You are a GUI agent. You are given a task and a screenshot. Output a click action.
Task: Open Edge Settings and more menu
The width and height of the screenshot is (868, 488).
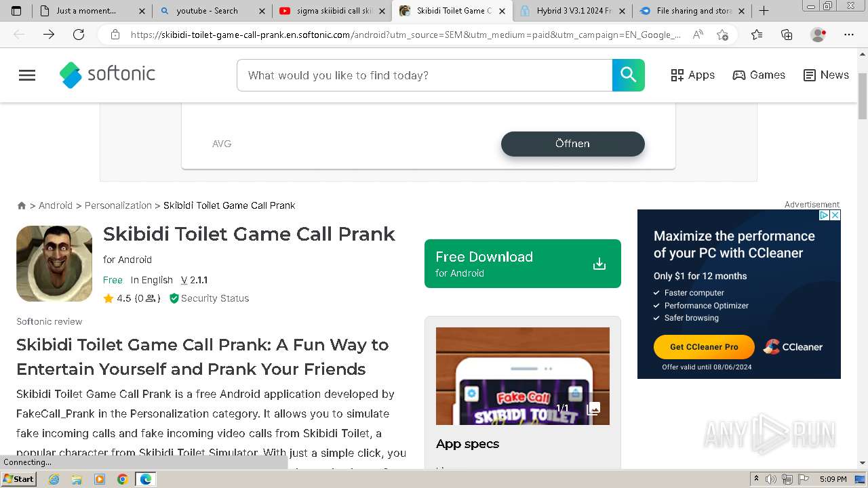click(x=849, y=35)
